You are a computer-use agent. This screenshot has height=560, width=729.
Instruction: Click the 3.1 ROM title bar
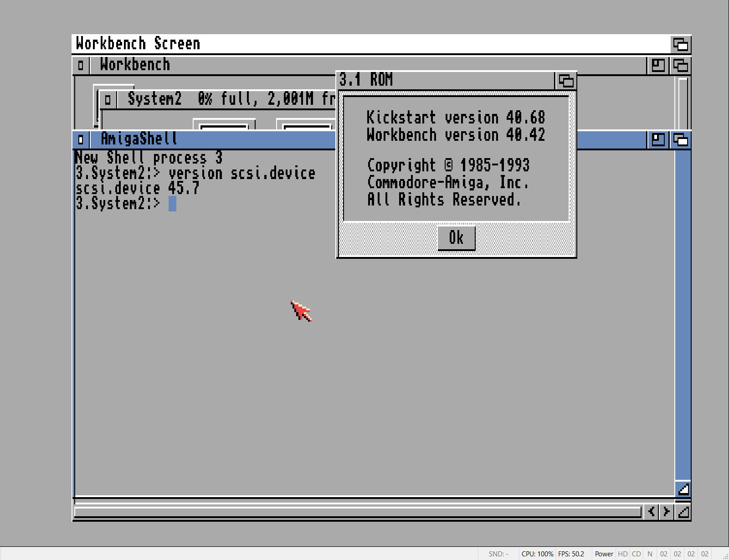coord(447,81)
